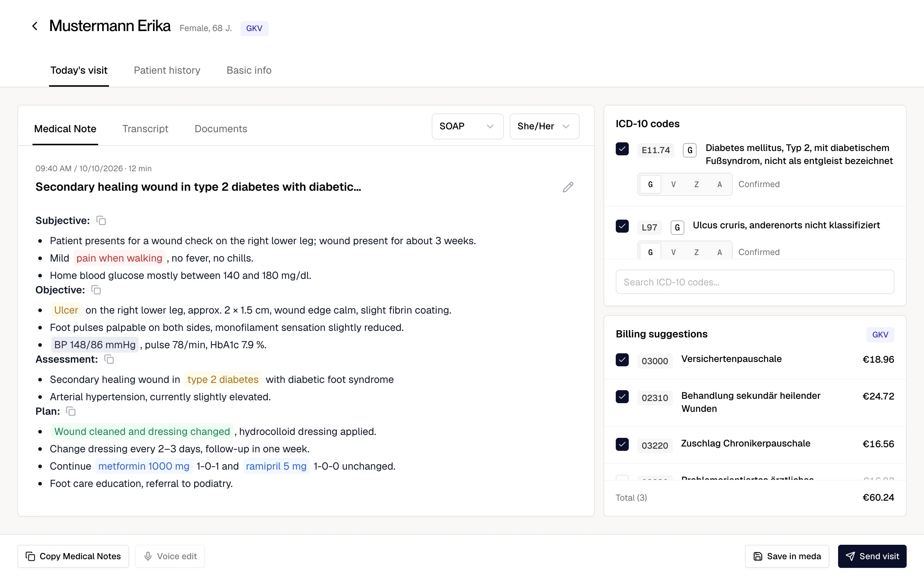Image resolution: width=924 pixels, height=578 pixels.
Task: Set E11.74 certainty to A
Action: click(x=720, y=184)
